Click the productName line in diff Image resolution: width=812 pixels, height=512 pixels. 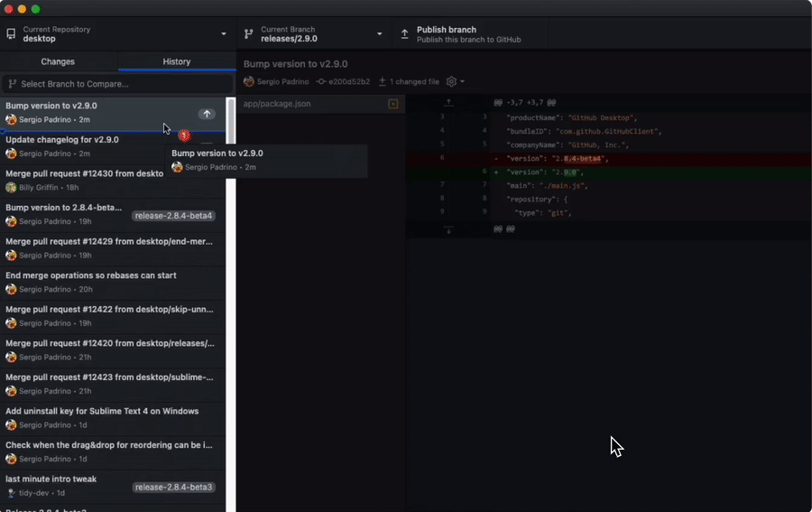608,117
